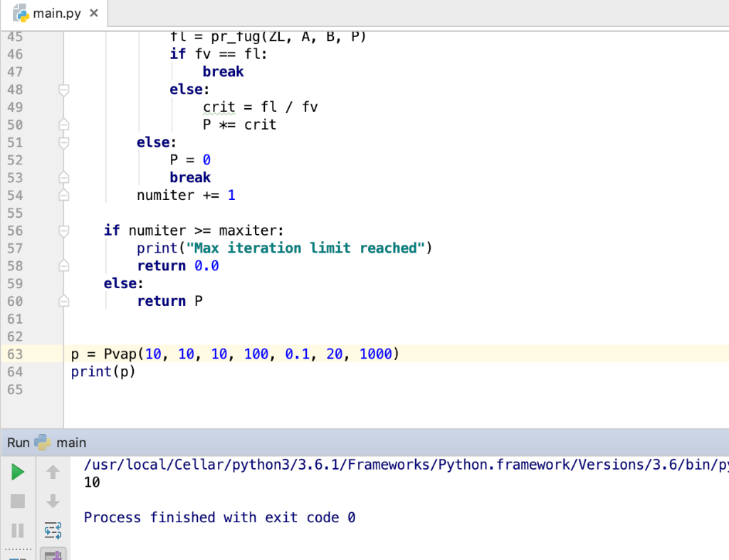Click line number 57 in the gutter
The height and width of the screenshot is (560, 729).
click(x=15, y=248)
